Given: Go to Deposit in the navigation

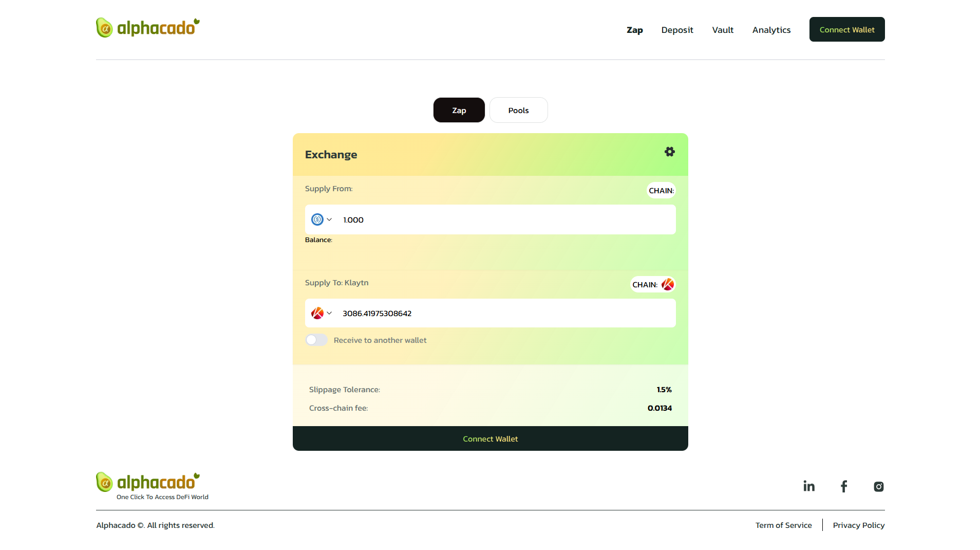Looking at the screenshot, I should click(x=677, y=30).
